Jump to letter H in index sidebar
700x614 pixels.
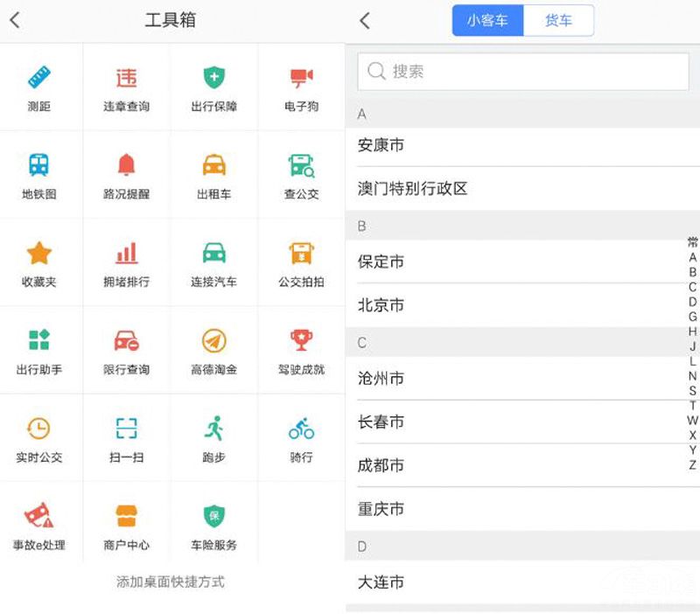692,331
